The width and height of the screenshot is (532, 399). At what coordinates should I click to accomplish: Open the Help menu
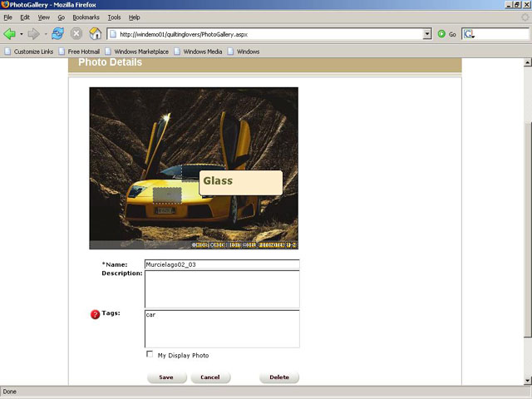point(134,17)
